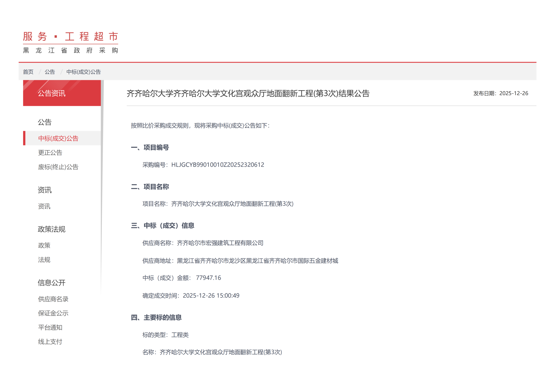Click the announcement title 齐齐哈尔大学...结果公告

click(248, 93)
